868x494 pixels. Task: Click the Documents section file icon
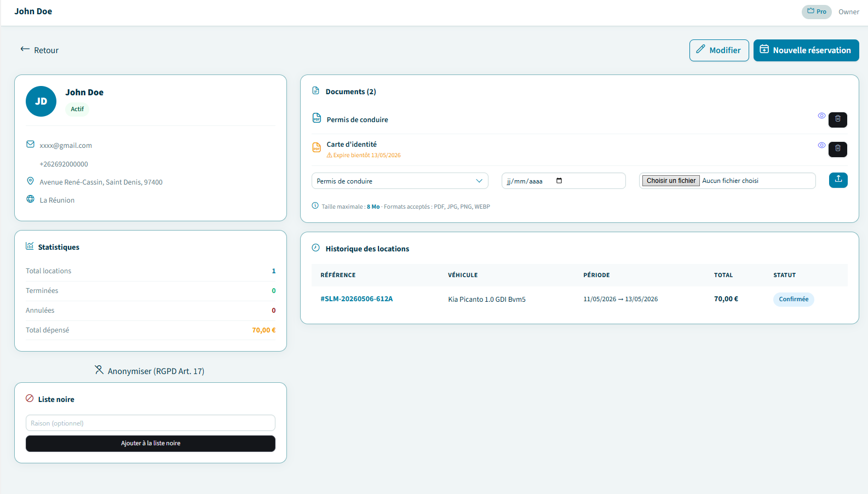(315, 90)
